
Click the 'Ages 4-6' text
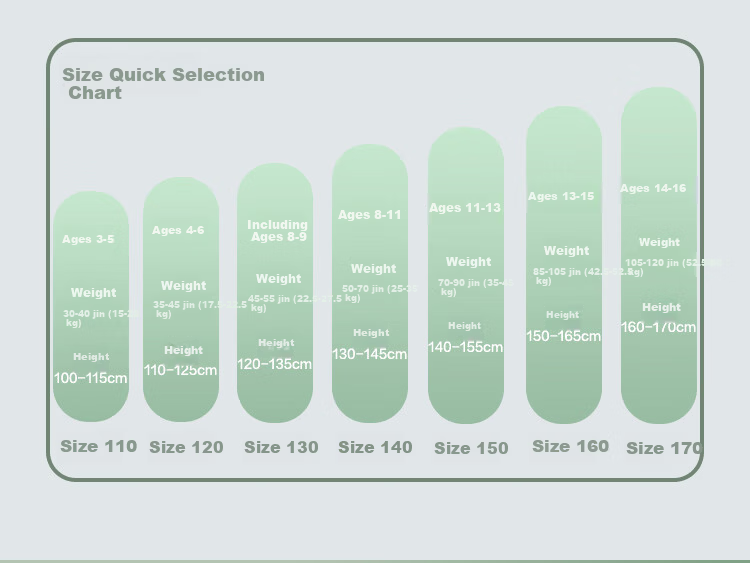[x=178, y=230]
